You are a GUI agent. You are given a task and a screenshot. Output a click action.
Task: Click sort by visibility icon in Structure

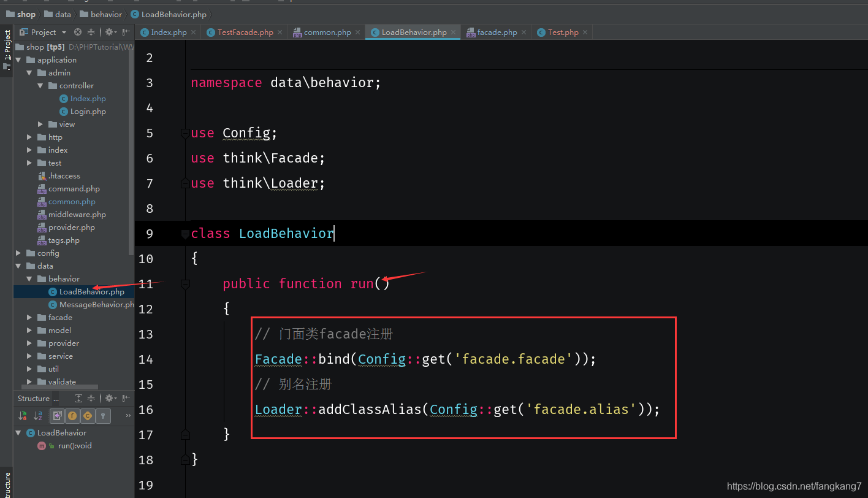click(23, 415)
